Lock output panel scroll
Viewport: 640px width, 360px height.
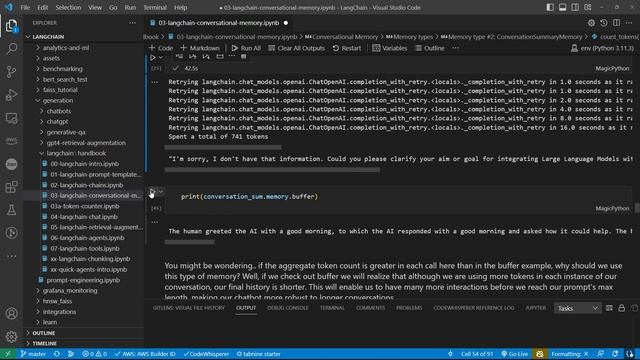click(621, 308)
